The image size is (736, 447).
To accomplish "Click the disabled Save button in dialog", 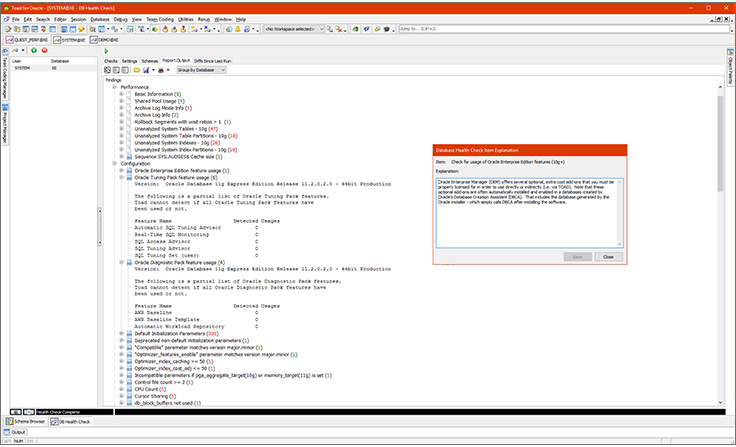I will [x=577, y=257].
